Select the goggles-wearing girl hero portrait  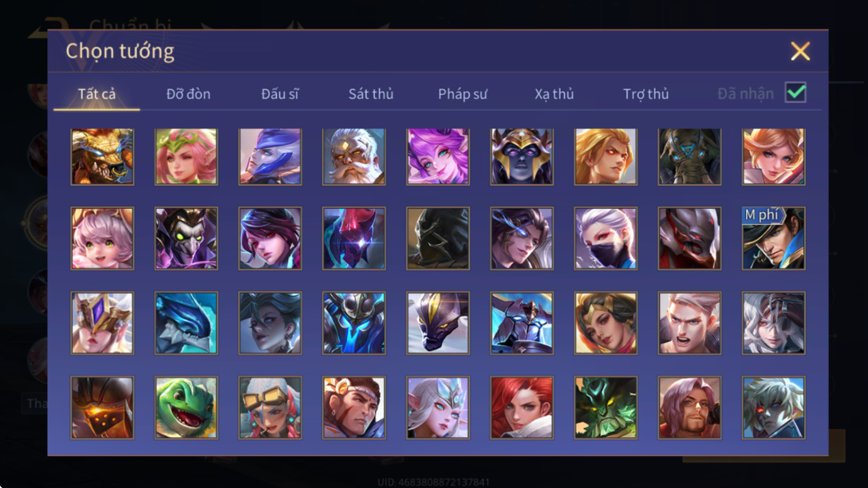click(x=270, y=407)
